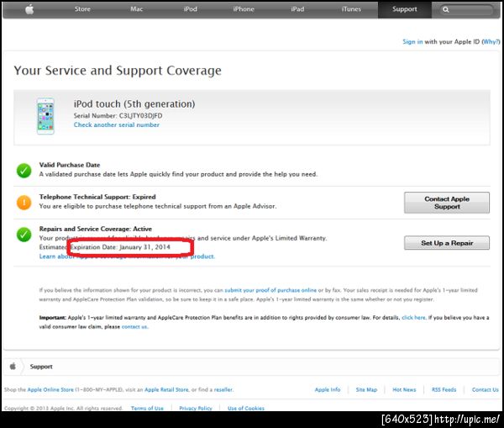504x428 pixels.
Task: Open the Mac section
Action: (x=136, y=9)
